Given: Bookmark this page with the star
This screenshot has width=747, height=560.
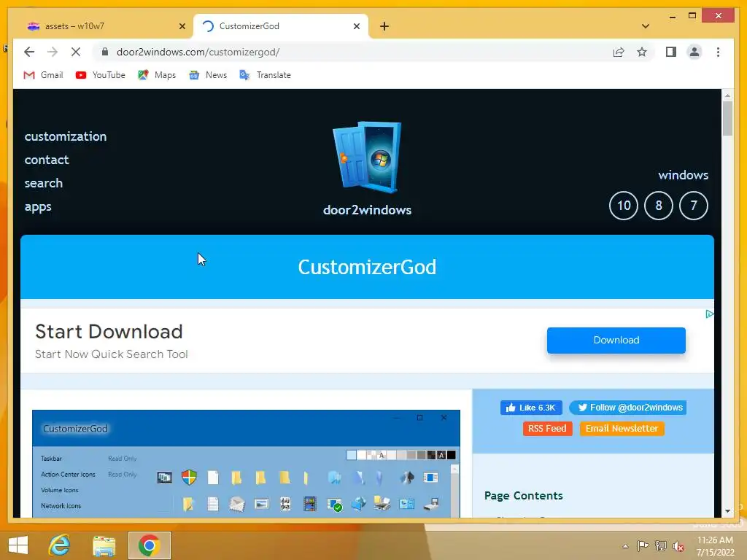Looking at the screenshot, I should [642, 52].
